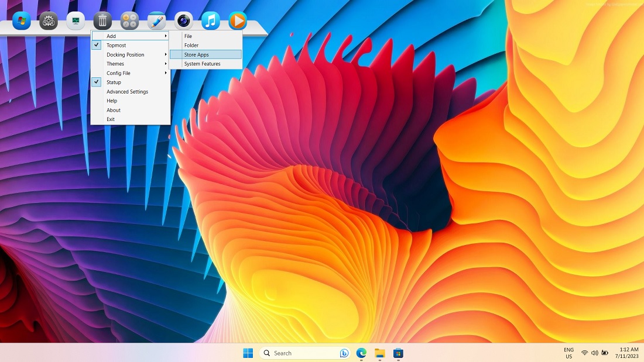Viewport: 644px width, 362px height.
Task: Open the orange media player on the dock
Action: click(x=237, y=20)
